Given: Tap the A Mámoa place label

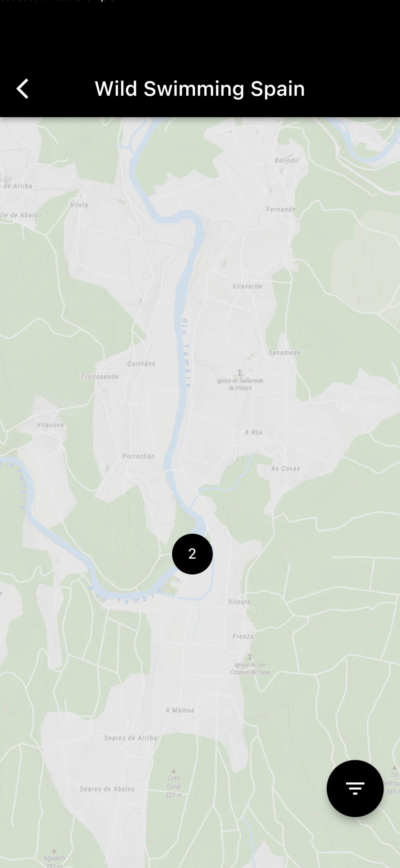Looking at the screenshot, I should (x=180, y=710).
